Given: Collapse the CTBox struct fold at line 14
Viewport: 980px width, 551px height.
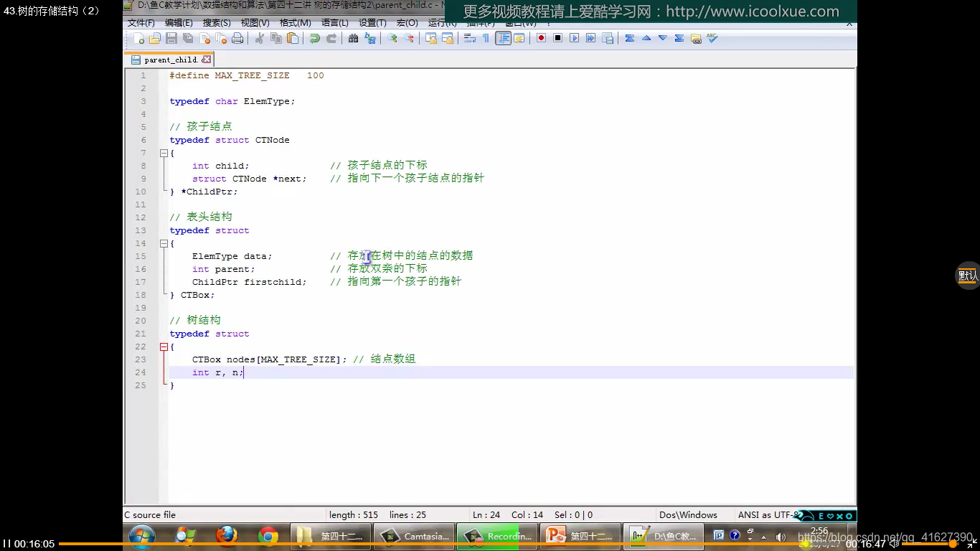Looking at the screenshot, I should [x=164, y=243].
